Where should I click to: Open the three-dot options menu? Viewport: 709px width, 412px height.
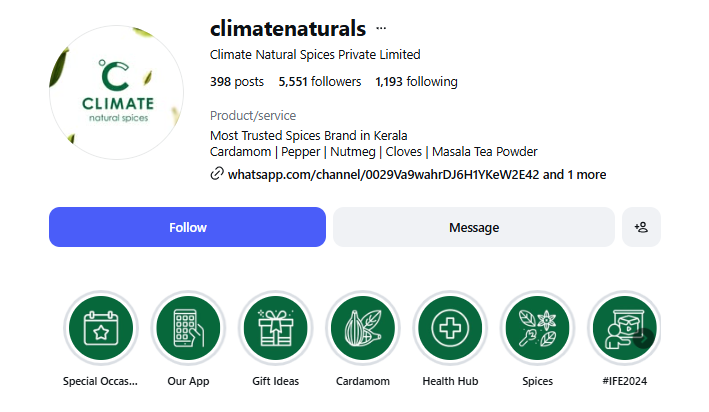(381, 28)
